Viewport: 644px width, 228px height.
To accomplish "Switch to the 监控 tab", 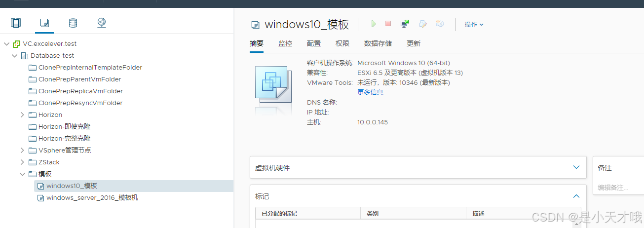I will 285,43.
